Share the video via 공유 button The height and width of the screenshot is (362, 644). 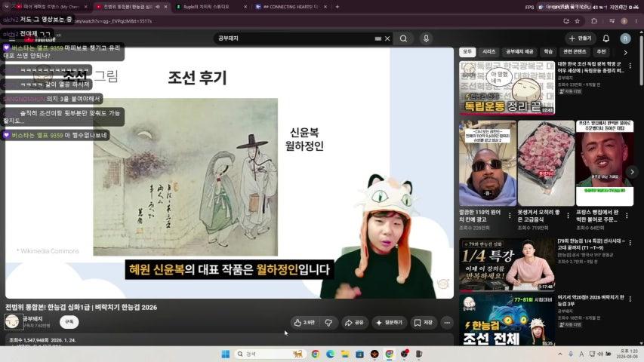coord(354,323)
